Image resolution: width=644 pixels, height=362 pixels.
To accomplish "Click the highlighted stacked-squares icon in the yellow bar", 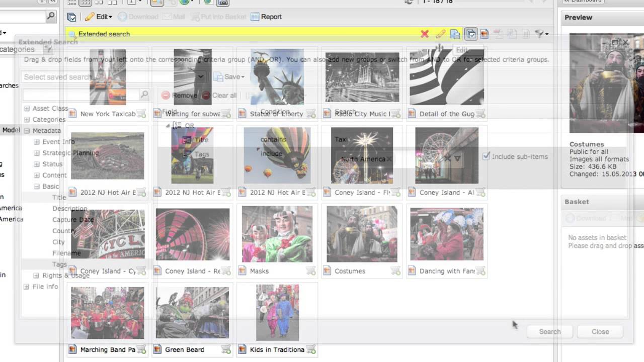I will pos(470,34).
